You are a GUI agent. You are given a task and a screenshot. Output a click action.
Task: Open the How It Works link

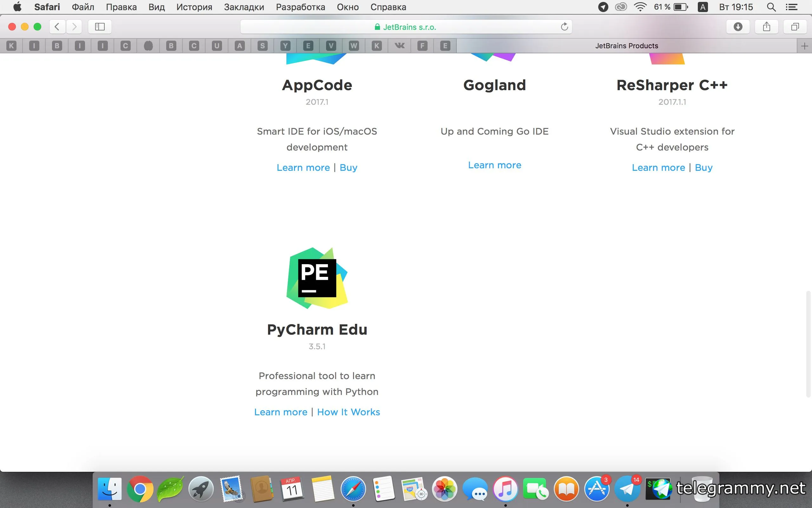coord(348,412)
